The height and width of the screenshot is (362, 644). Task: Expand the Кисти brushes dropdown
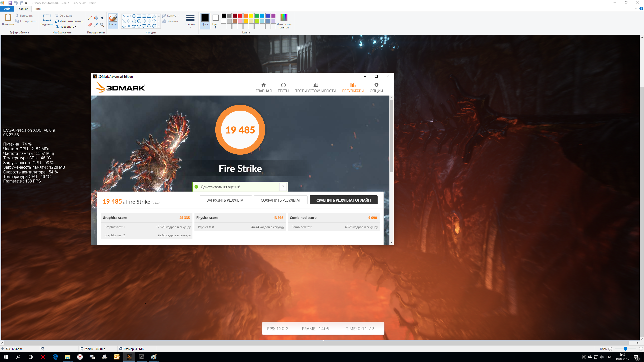pos(113,27)
